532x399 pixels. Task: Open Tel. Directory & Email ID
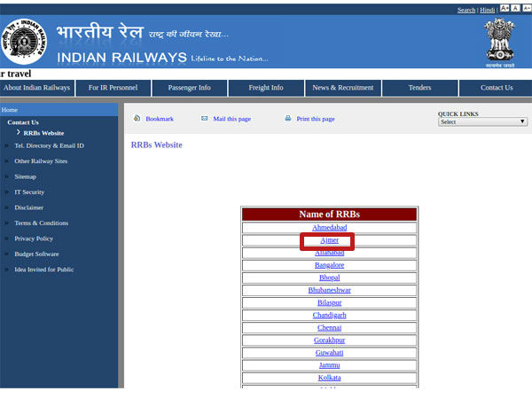point(49,146)
